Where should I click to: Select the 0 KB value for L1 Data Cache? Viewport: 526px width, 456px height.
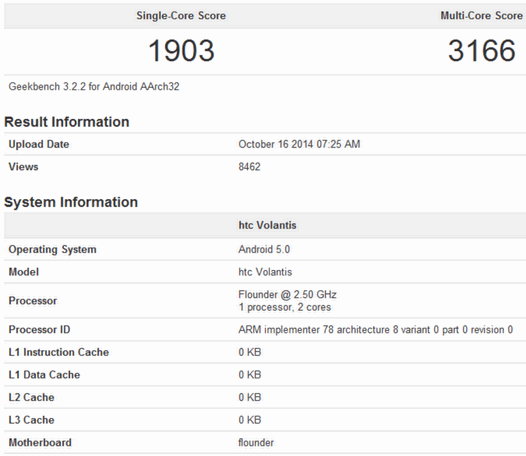pyautogui.click(x=250, y=375)
